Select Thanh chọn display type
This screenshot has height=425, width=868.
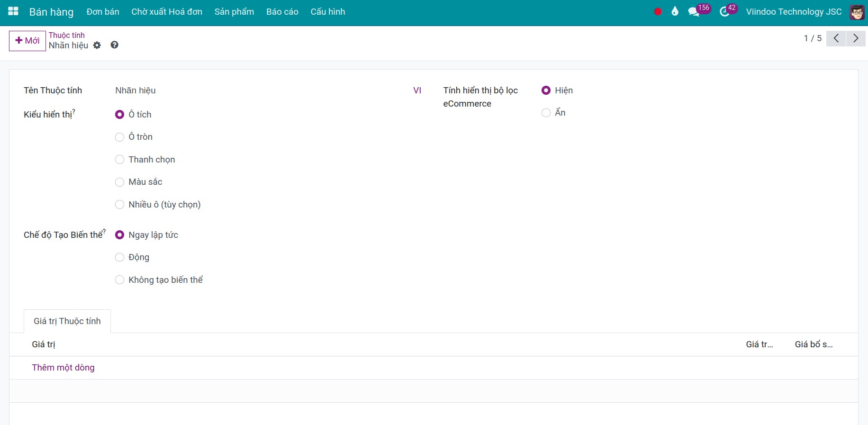click(x=120, y=160)
